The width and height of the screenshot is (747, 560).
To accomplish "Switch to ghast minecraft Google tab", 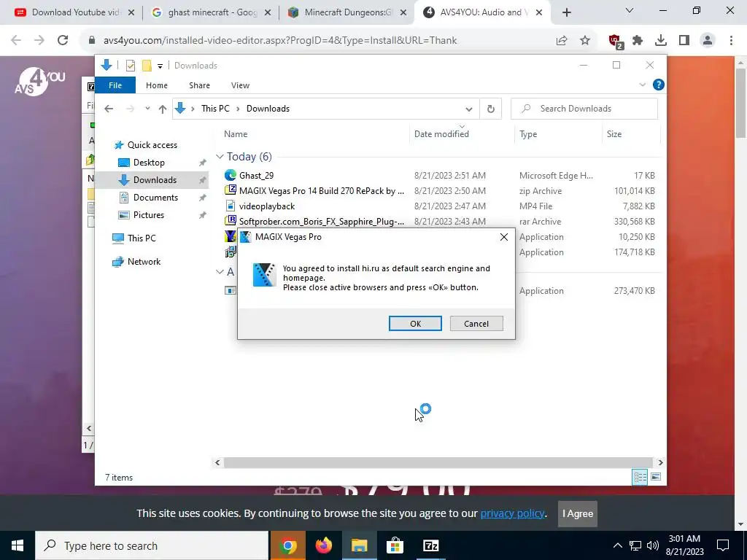I will (212, 12).
